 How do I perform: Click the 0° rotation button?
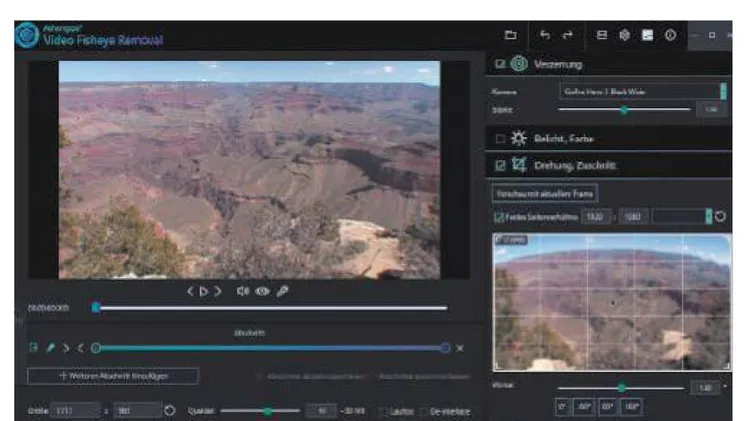pyautogui.click(x=563, y=407)
